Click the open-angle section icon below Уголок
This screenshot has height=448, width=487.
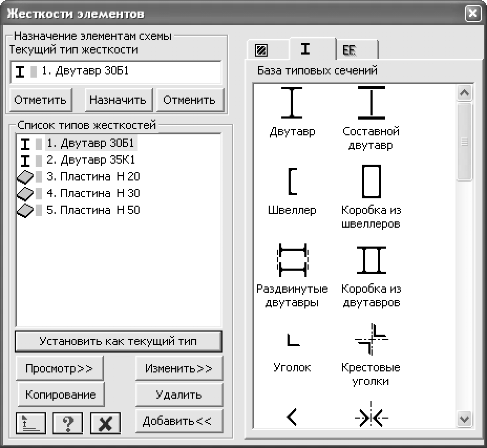(x=292, y=417)
